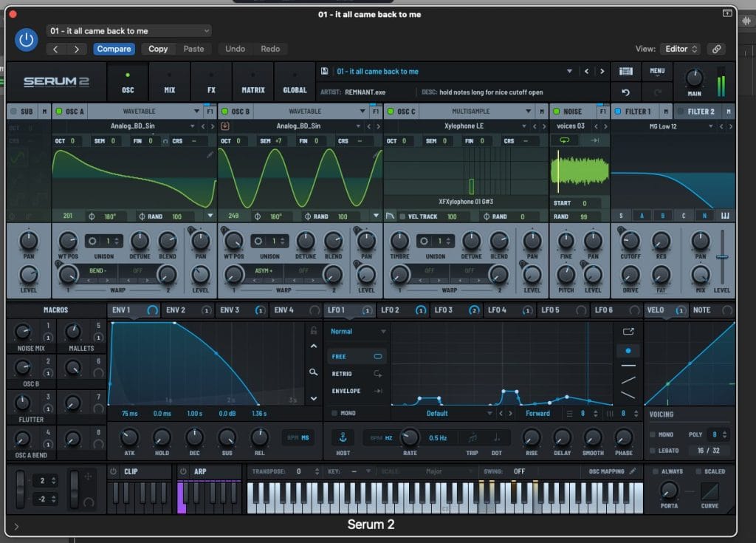Click the noise one-shot arrow icon

point(594,140)
